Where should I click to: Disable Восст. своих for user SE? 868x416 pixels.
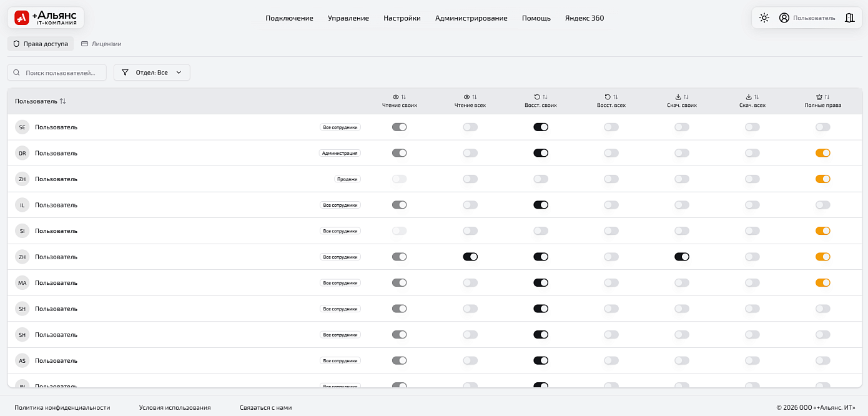541,127
